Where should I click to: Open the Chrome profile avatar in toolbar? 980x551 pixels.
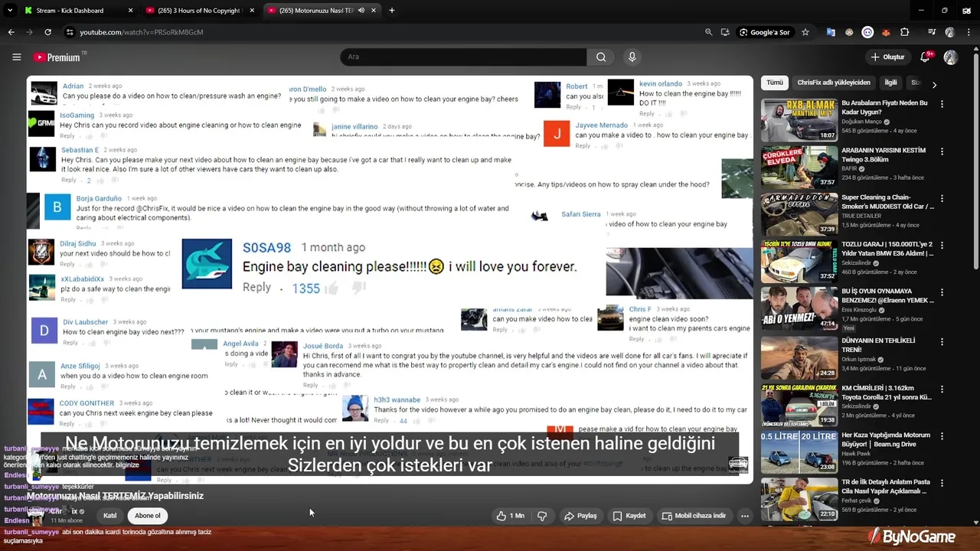pyautogui.click(x=950, y=32)
